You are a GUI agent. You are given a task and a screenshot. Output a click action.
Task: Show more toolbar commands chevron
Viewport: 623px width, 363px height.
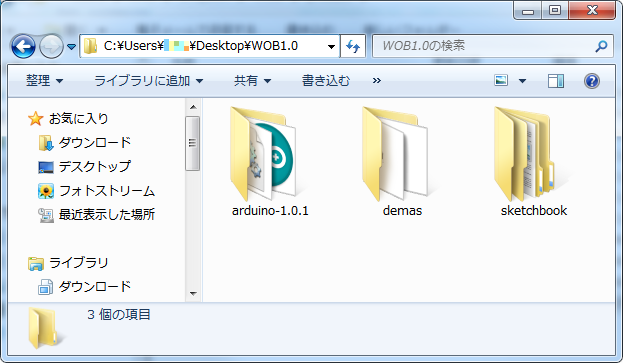pyautogui.click(x=377, y=81)
